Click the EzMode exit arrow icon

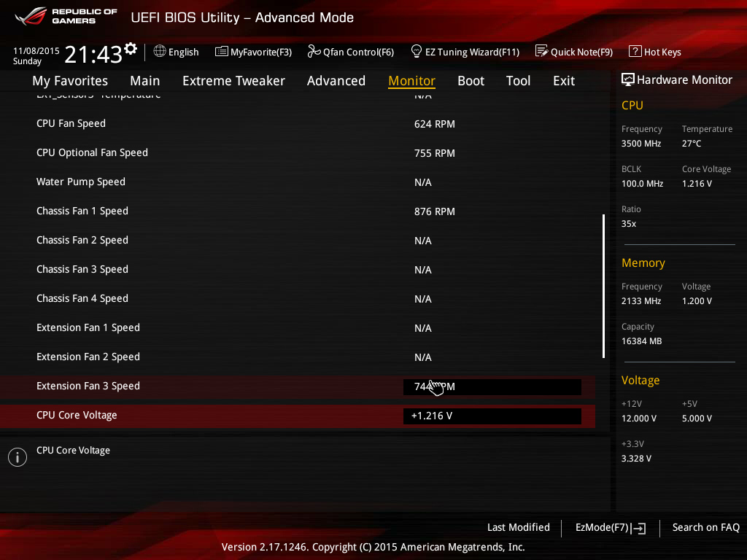638,528
